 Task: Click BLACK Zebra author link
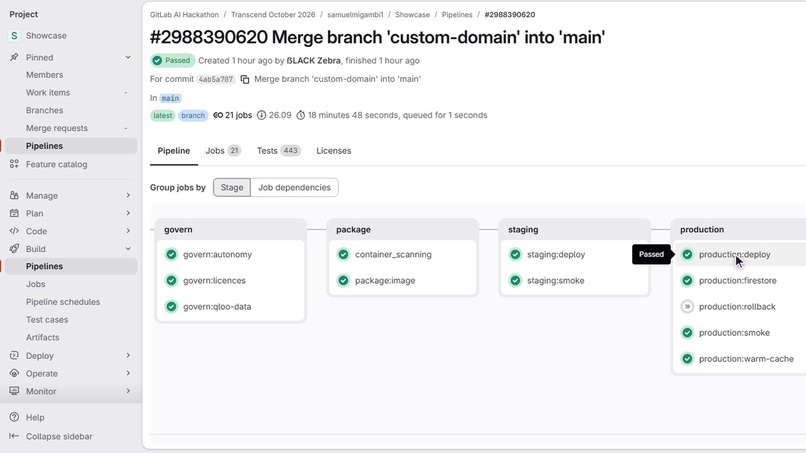313,61
